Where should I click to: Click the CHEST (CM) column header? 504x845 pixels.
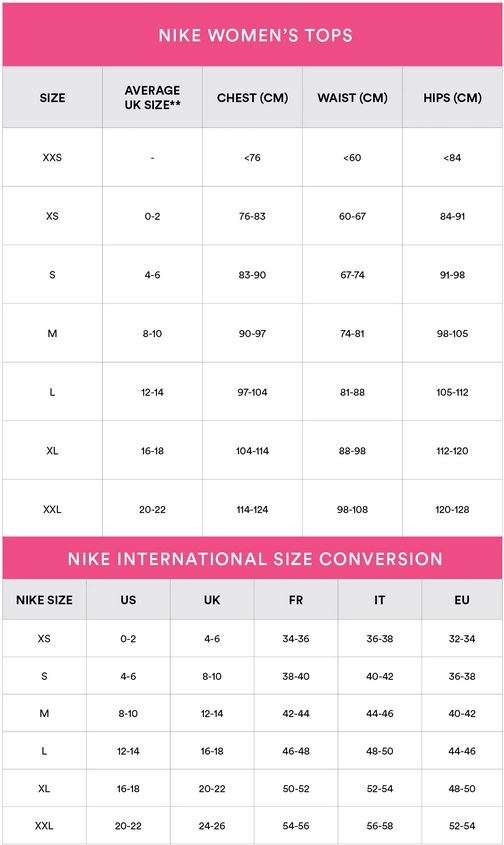[x=252, y=98]
